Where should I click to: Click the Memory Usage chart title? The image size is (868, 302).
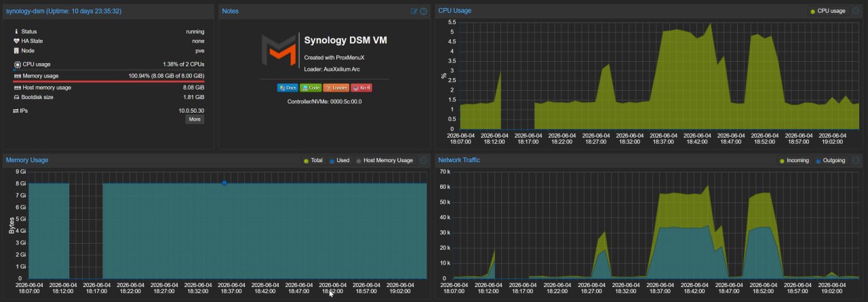[27, 160]
